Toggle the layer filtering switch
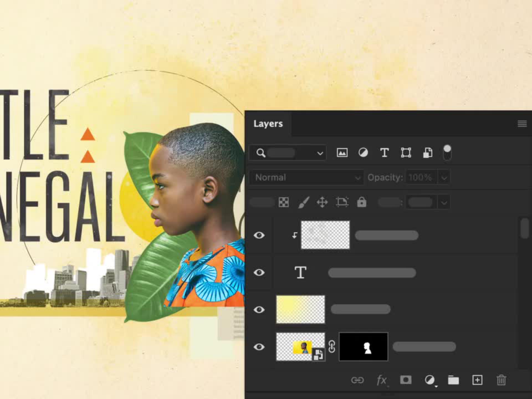Viewport: 532px width, 399px height. [447, 153]
